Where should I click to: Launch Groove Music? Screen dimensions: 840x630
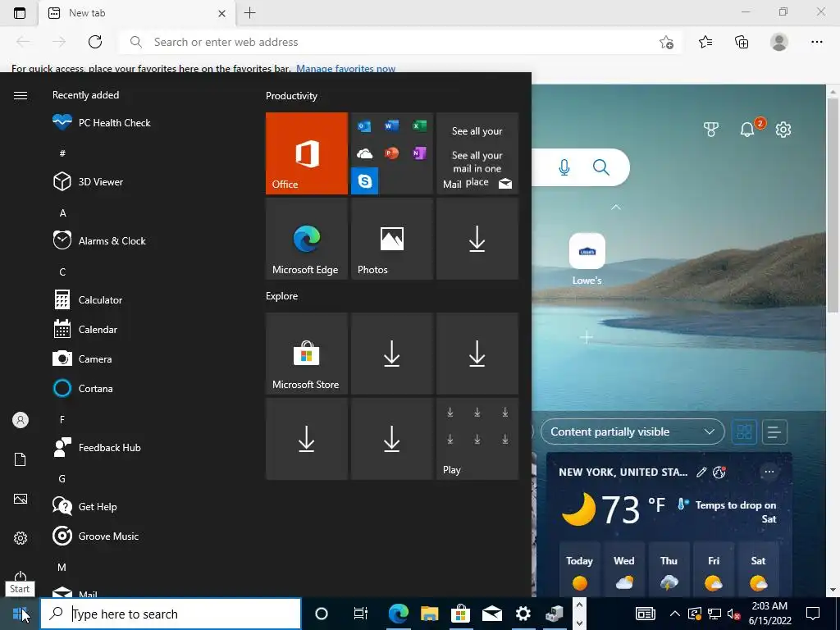[x=96, y=536]
